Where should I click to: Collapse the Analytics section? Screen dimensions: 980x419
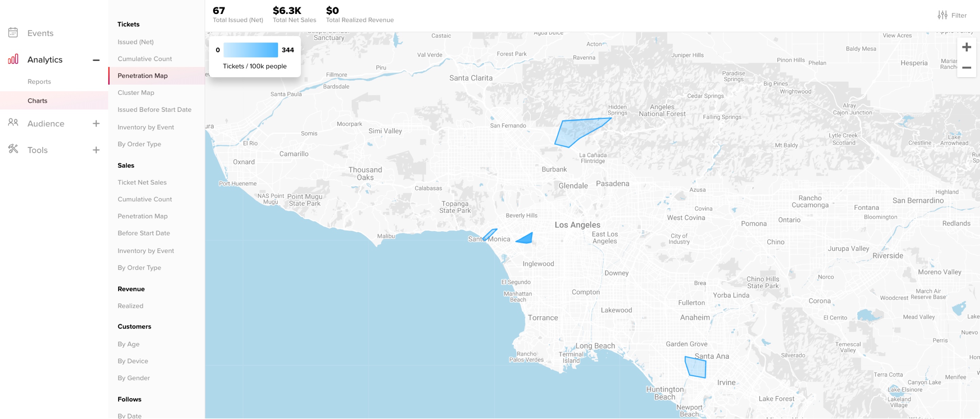[96, 60]
